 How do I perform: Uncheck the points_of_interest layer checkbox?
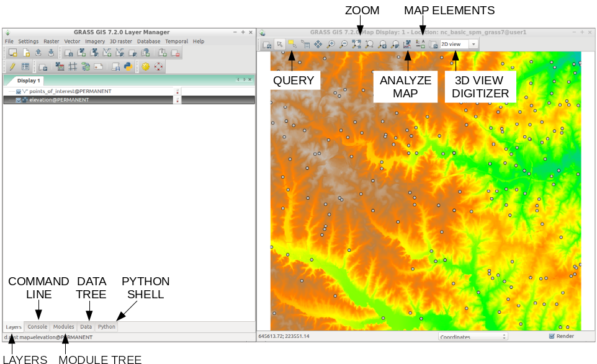click(x=19, y=91)
